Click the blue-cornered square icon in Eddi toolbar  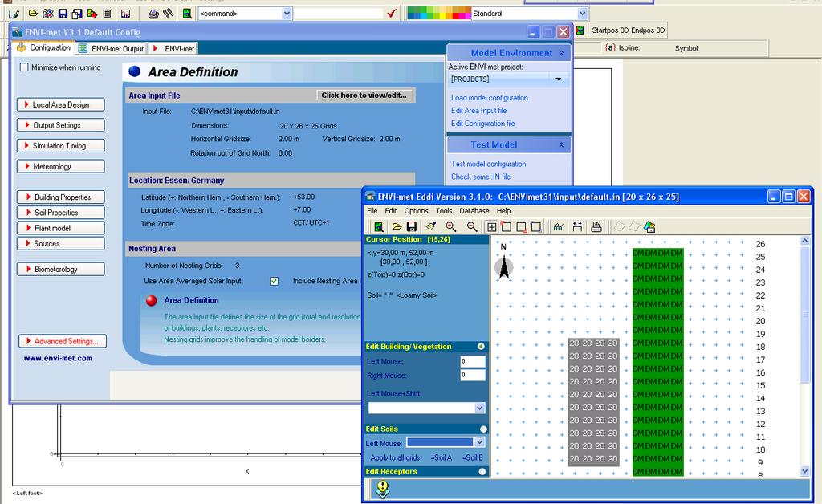[x=535, y=227]
